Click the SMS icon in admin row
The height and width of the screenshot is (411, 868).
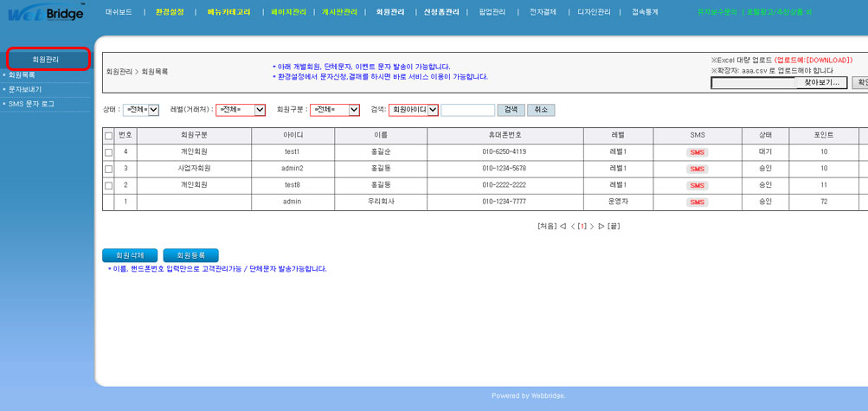click(x=697, y=202)
